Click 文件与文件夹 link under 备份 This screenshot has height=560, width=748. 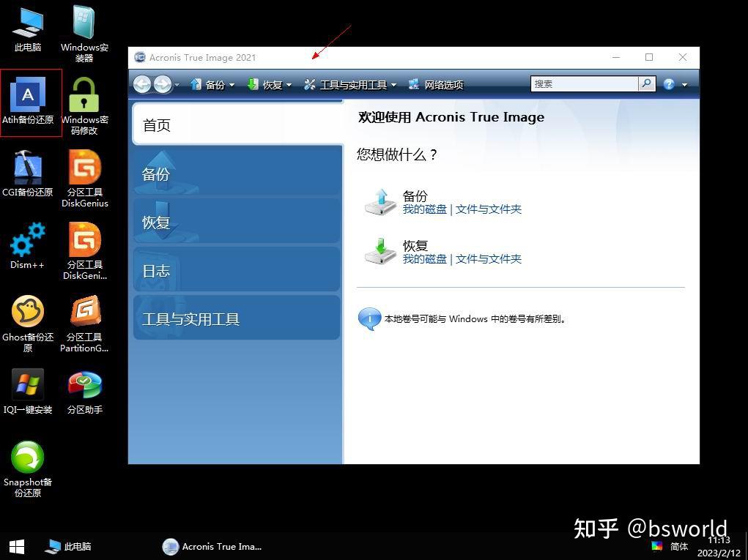click(x=489, y=209)
